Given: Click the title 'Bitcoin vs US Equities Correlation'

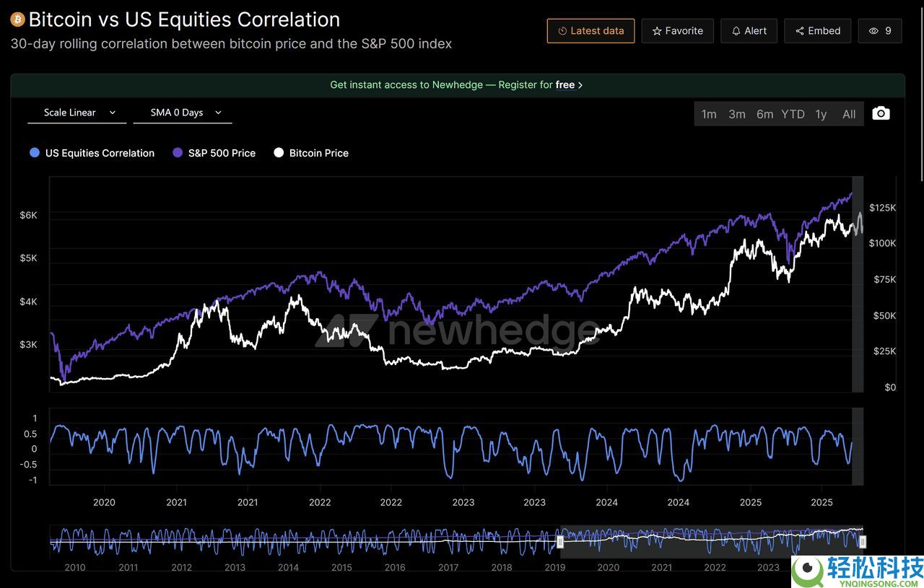Looking at the screenshot, I should pyautogui.click(x=184, y=19).
